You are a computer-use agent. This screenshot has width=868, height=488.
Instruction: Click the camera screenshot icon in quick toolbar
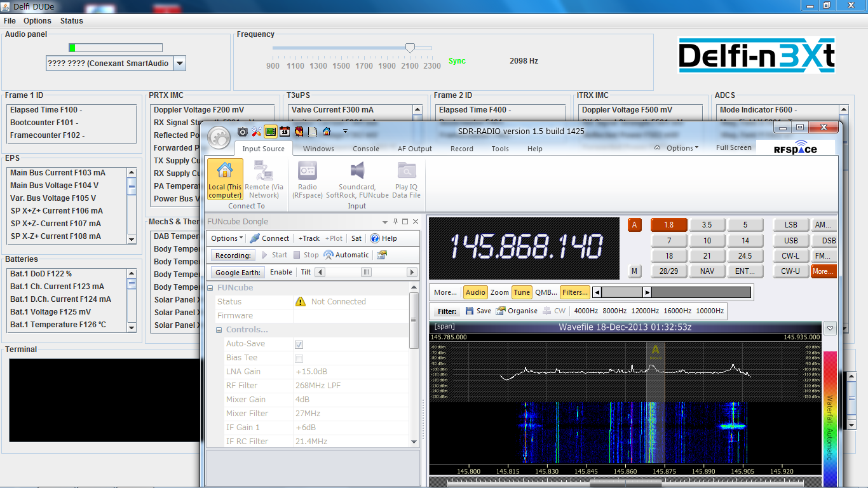tap(243, 132)
